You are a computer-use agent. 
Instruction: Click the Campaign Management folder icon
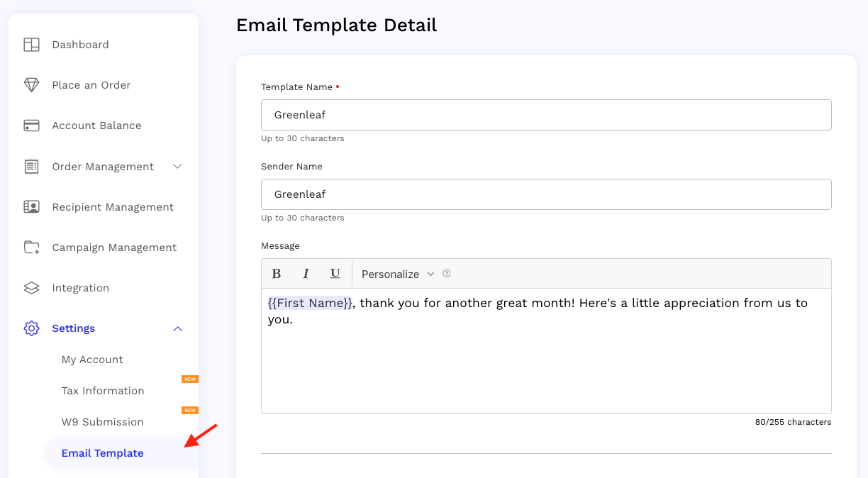tap(31, 247)
